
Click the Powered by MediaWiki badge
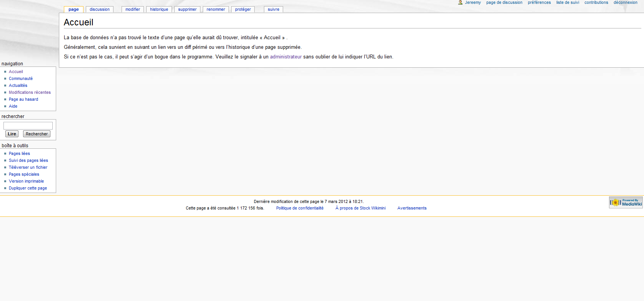(x=626, y=203)
